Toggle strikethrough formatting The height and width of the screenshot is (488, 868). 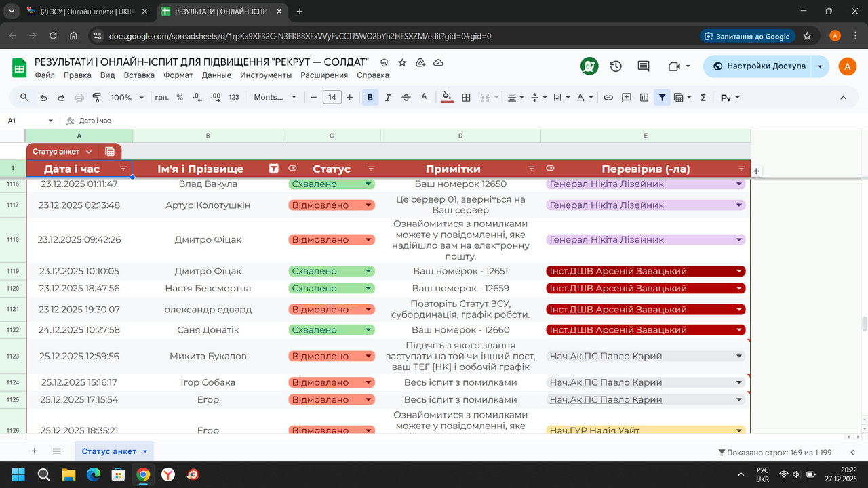pyautogui.click(x=406, y=98)
